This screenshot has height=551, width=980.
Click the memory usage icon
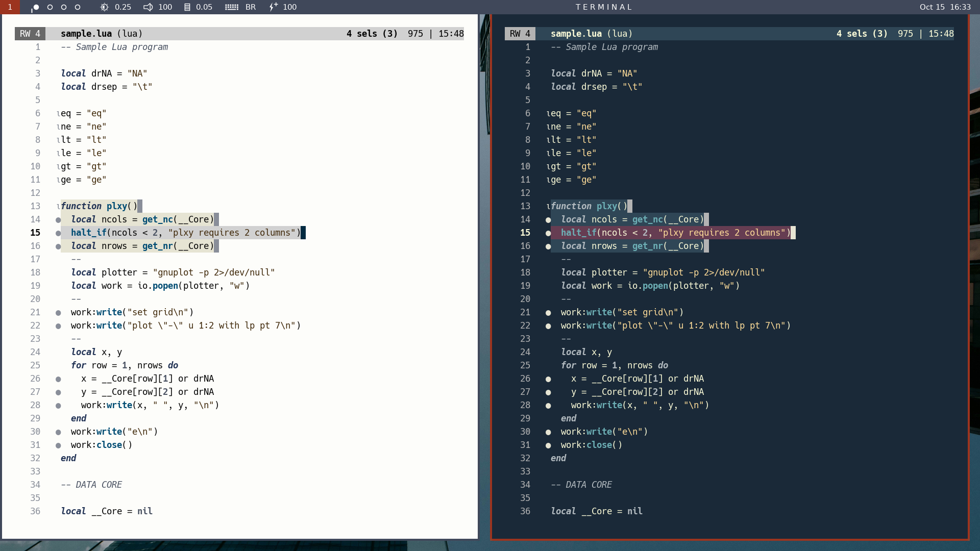click(x=187, y=7)
